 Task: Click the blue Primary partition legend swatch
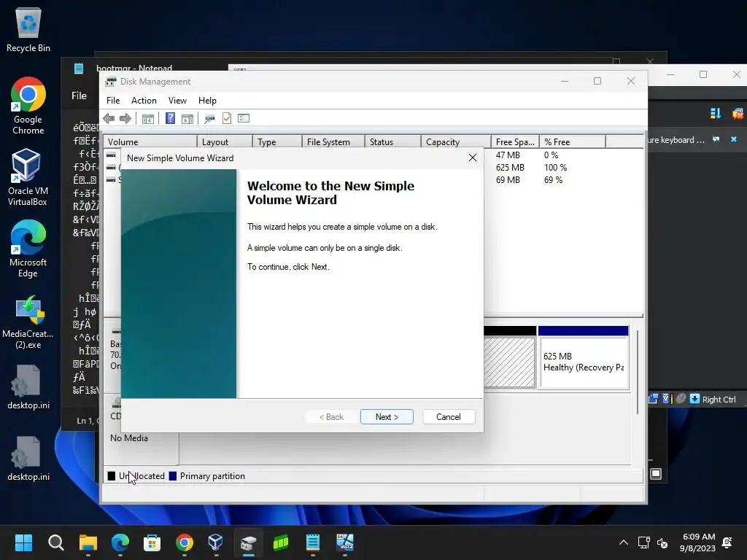pos(173,475)
